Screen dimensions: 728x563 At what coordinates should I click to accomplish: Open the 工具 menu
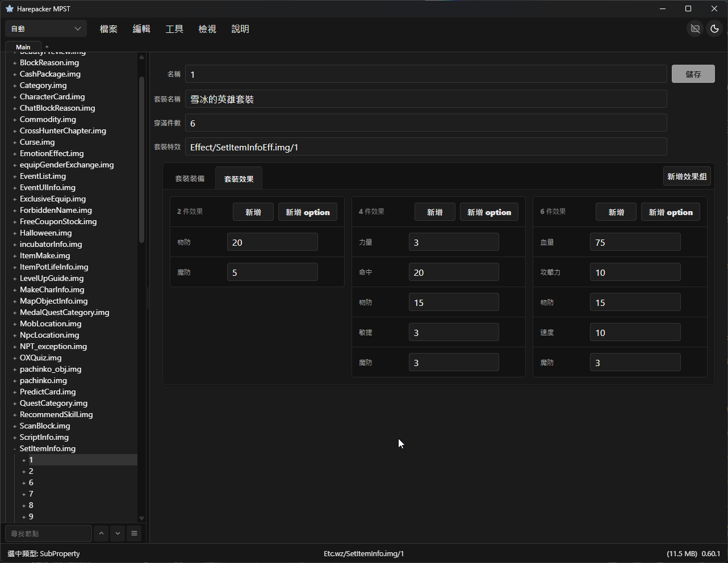(x=174, y=29)
